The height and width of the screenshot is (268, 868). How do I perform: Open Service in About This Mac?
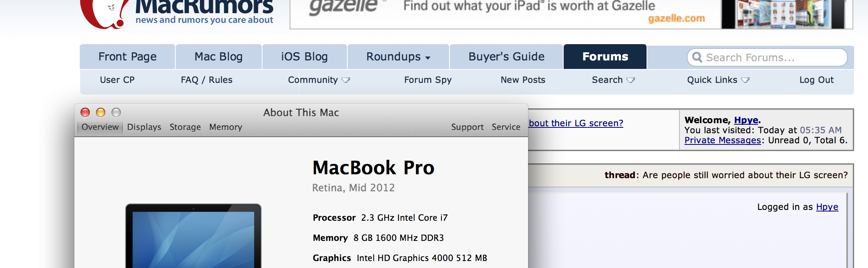tap(506, 127)
